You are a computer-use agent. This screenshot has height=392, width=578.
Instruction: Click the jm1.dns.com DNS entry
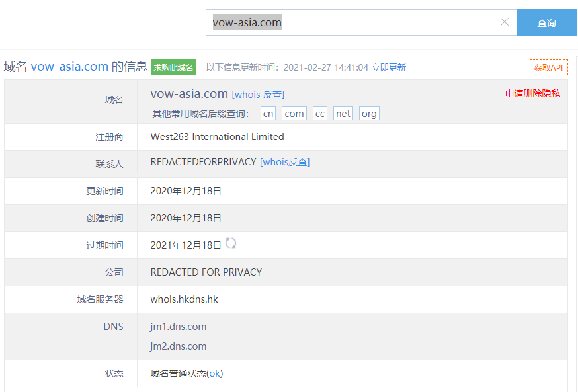coord(179,327)
